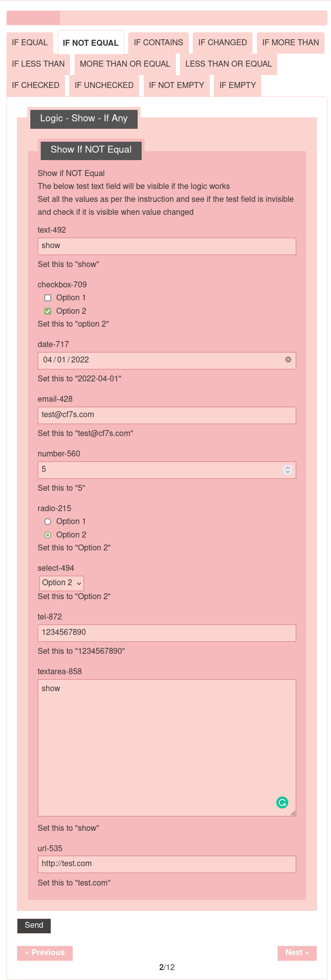The image size is (331, 980).
Task: Go to the Next page
Action: 297,953
